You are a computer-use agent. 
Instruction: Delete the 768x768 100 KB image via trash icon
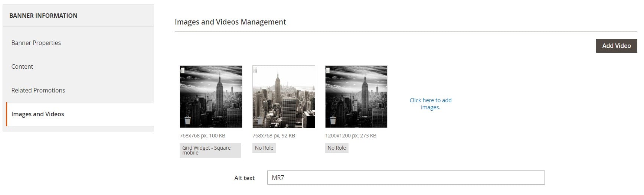(x=187, y=120)
